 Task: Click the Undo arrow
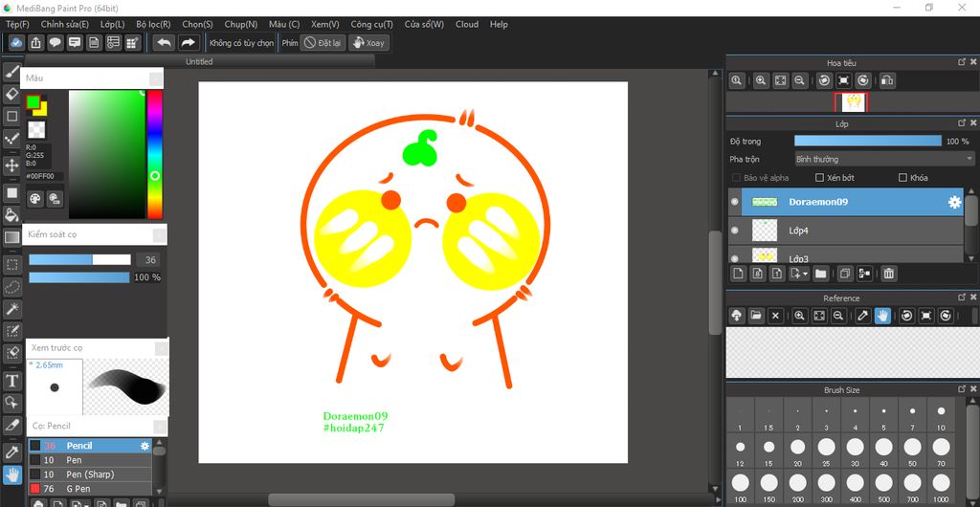(164, 42)
